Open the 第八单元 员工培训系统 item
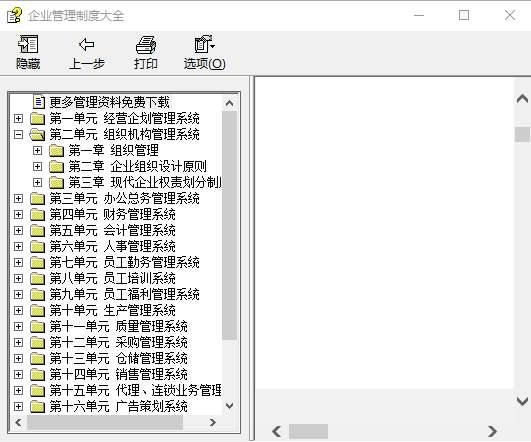This screenshot has width=531, height=442. [112, 278]
